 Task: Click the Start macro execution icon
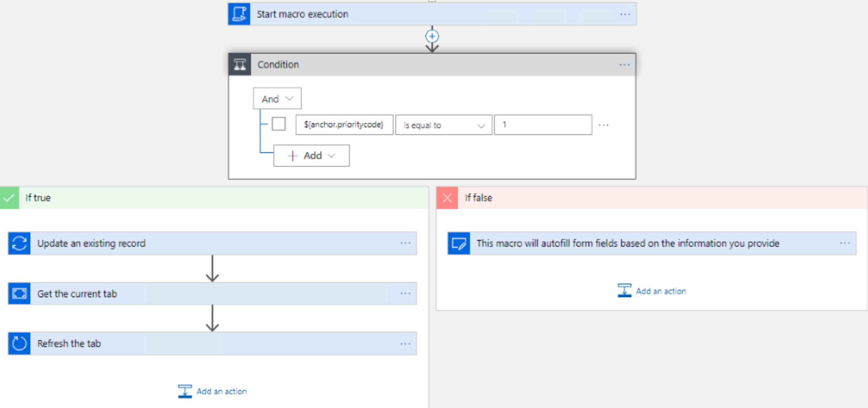[239, 14]
